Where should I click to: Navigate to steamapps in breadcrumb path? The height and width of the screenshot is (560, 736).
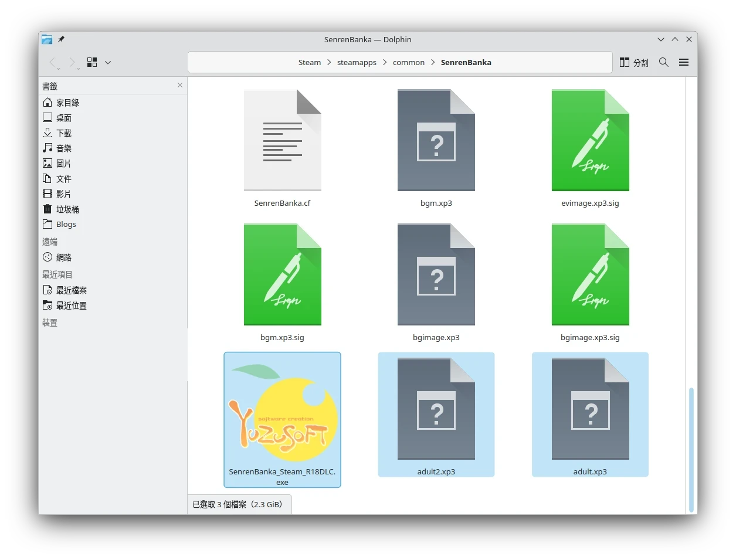(x=357, y=62)
